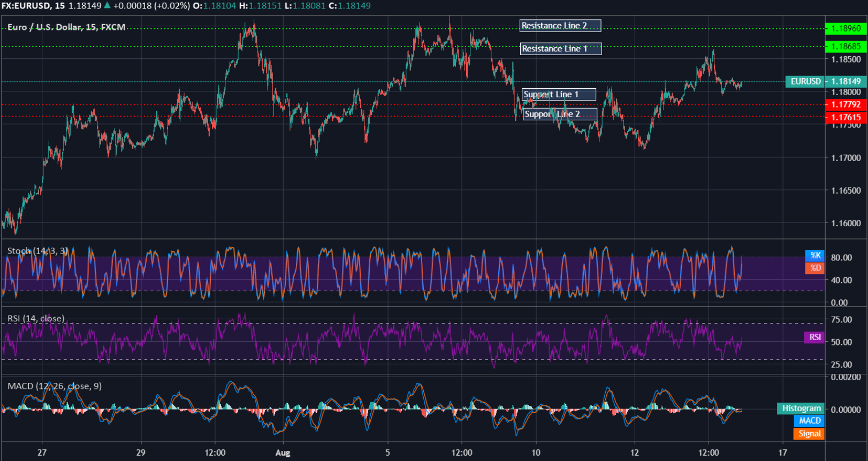
Task: Click the 10 date on time axis
Action: [x=536, y=452]
